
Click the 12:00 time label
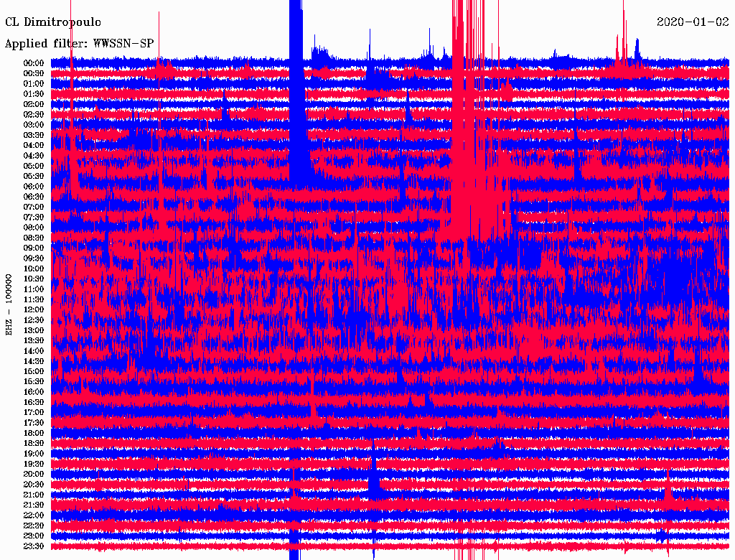[x=34, y=309]
